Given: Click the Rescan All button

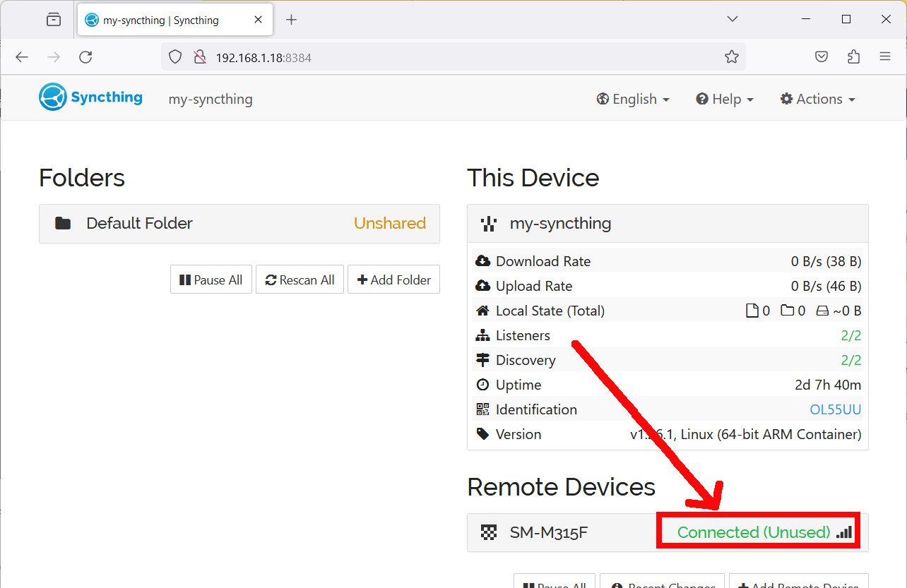Looking at the screenshot, I should (x=300, y=279).
